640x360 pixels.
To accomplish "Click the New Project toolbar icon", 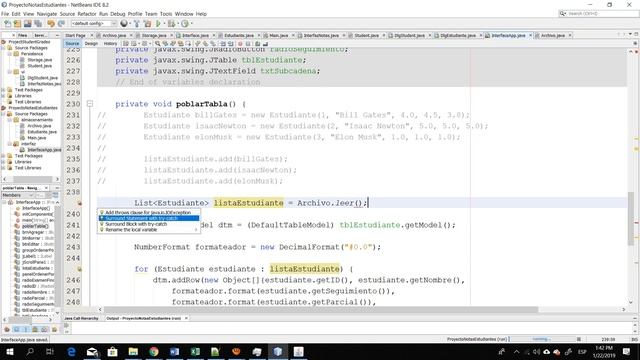I will [18, 24].
